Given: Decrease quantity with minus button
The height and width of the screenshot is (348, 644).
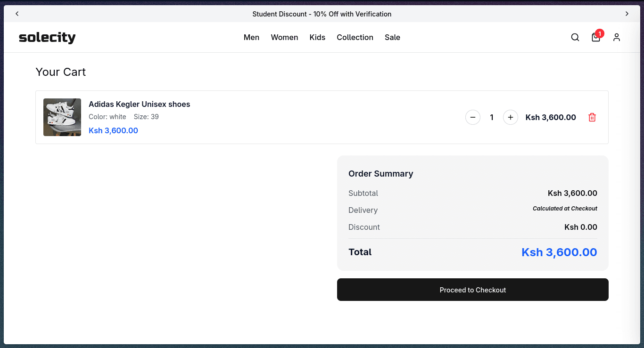Looking at the screenshot, I should 473,117.
